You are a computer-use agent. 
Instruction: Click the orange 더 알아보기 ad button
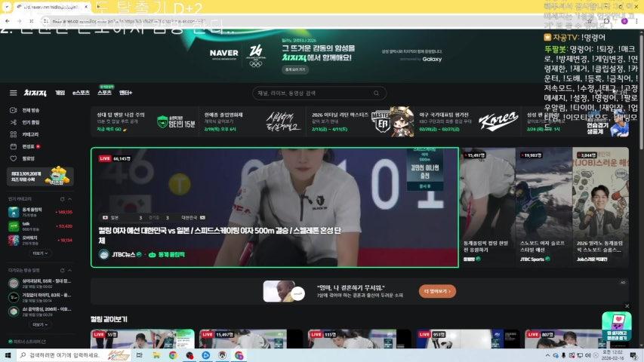point(437,291)
